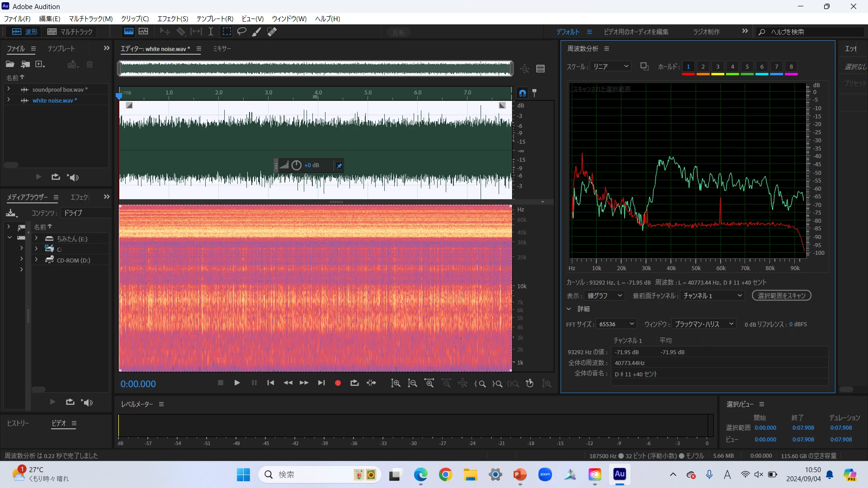Toggle hold button 1

[x=688, y=67]
